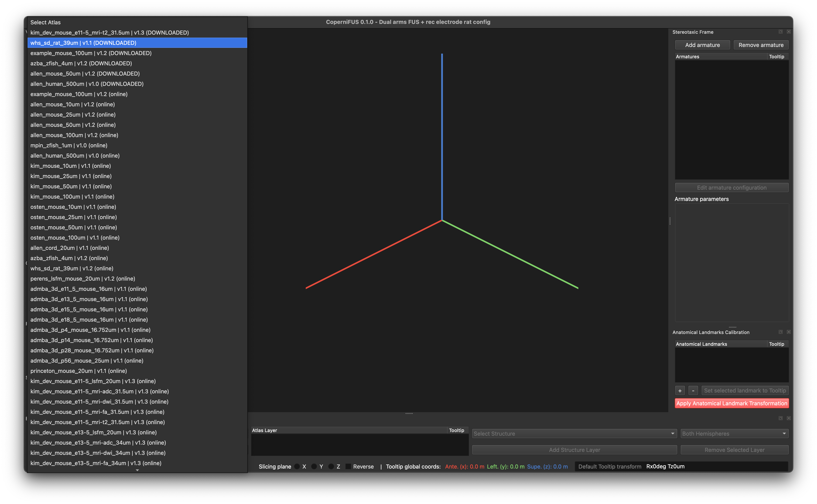Select allen_mouse_25um v1.2 (online) entry
The height and width of the screenshot is (504, 817).
click(x=137, y=115)
